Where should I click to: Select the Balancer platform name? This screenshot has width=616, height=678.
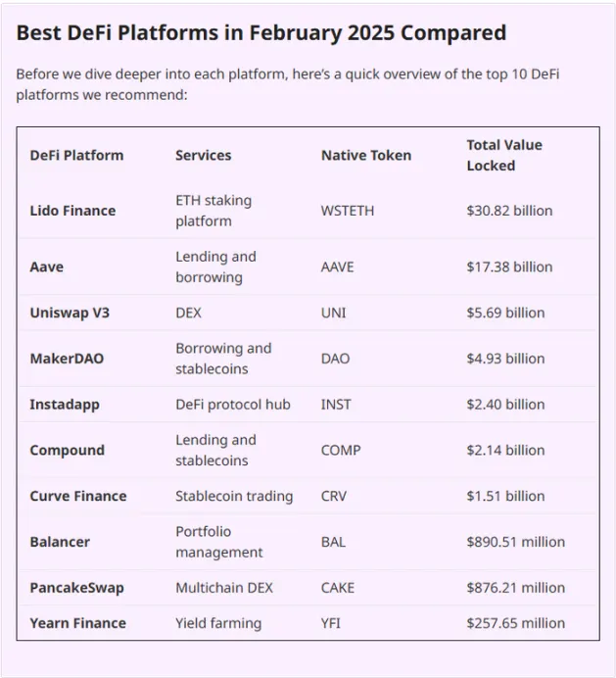60,542
